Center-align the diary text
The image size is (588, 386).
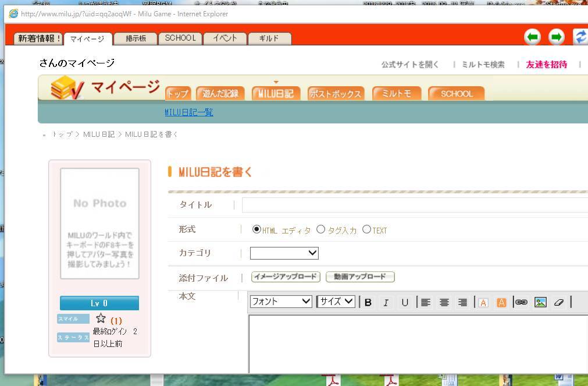[444, 302]
